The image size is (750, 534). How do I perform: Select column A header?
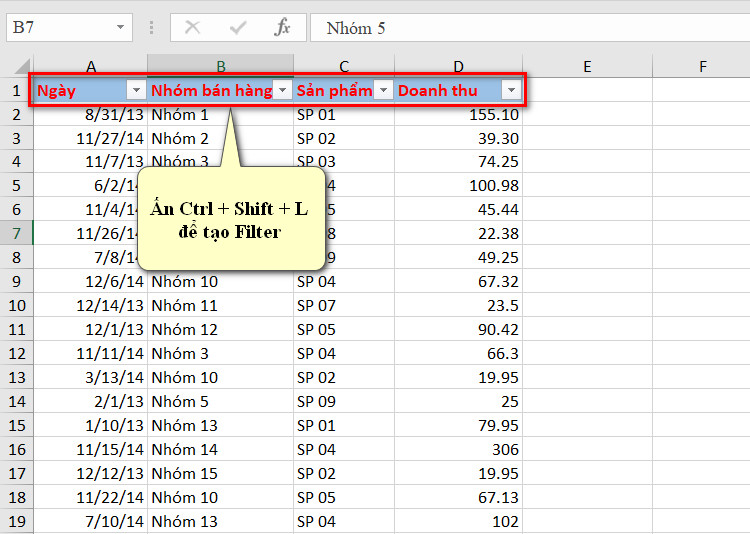click(x=91, y=66)
